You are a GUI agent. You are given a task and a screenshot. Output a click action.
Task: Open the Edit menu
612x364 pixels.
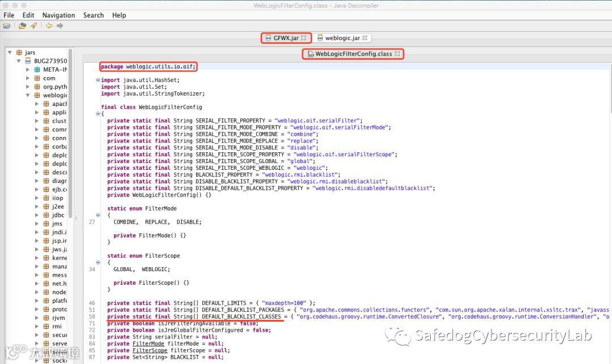coord(28,15)
